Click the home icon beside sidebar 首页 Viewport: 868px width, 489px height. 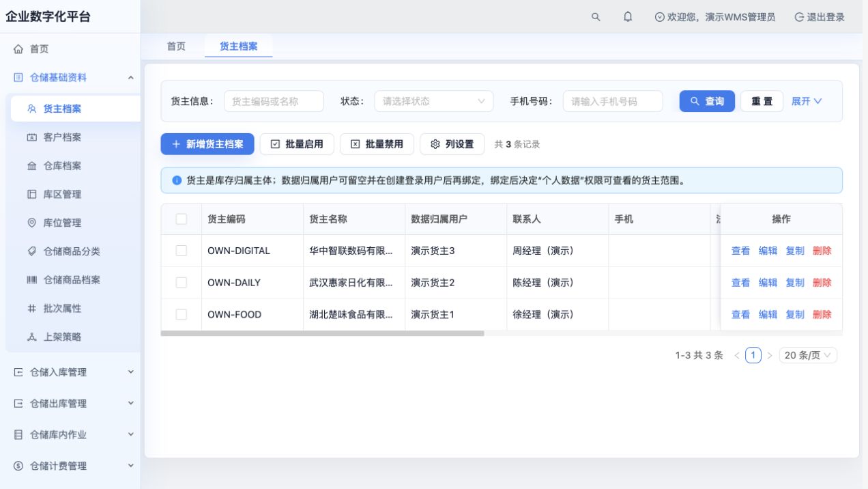coord(18,49)
